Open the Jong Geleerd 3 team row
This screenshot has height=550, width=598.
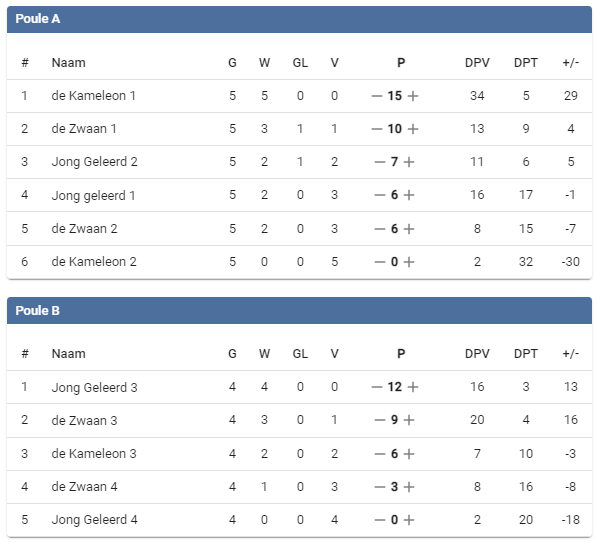point(299,387)
